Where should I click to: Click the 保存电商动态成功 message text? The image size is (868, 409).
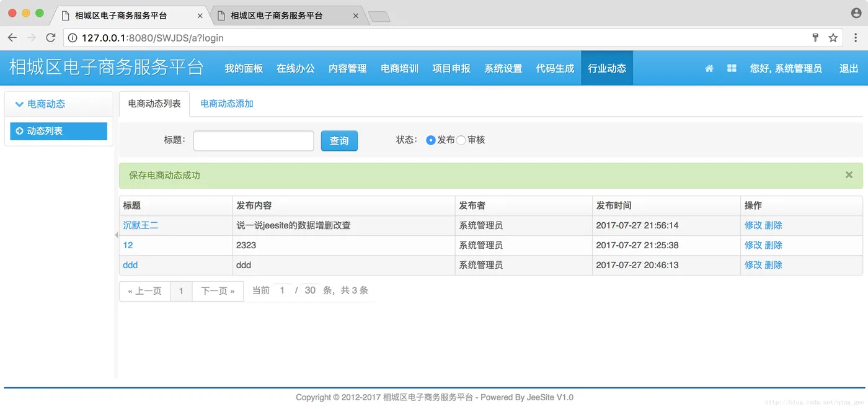(164, 176)
